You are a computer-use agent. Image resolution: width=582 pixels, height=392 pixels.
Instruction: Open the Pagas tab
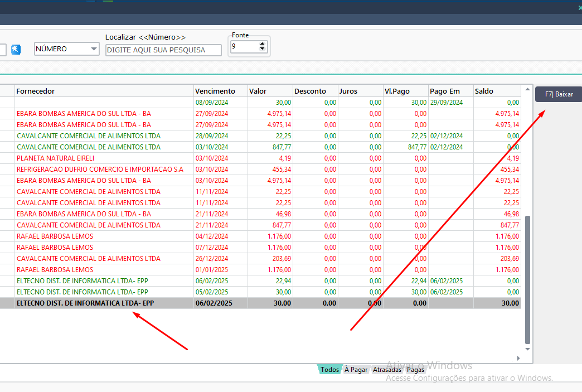pyautogui.click(x=415, y=369)
